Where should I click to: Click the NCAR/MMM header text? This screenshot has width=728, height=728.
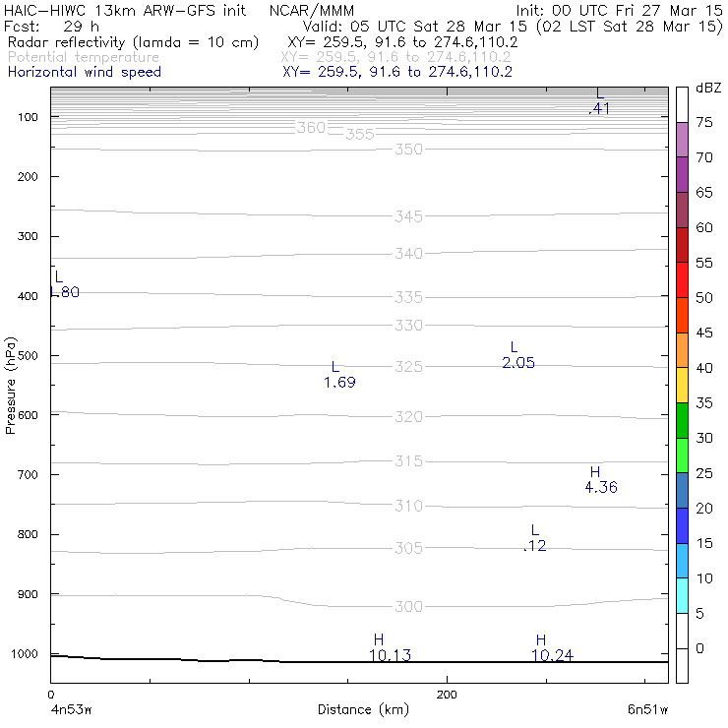coord(312,10)
